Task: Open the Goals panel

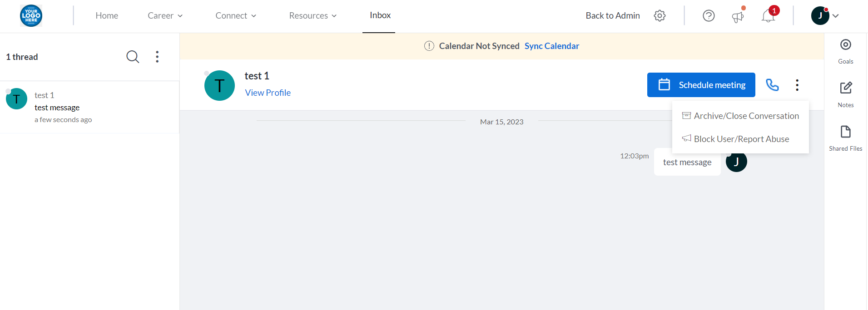Action: [846, 51]
